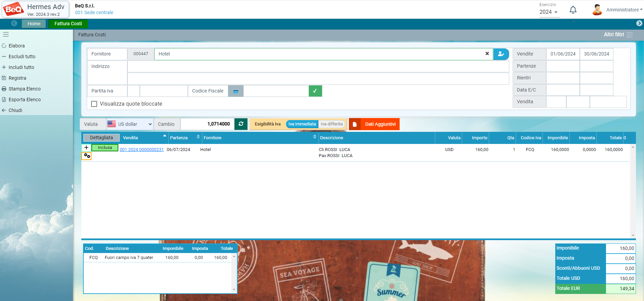Click the Totale USD value 160,00

pos(620,278)
